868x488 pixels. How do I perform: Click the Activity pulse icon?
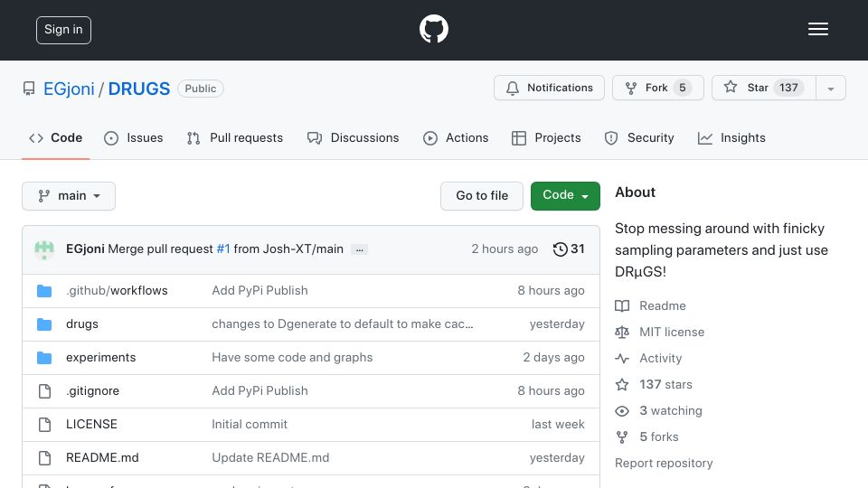tap(622, 359)
